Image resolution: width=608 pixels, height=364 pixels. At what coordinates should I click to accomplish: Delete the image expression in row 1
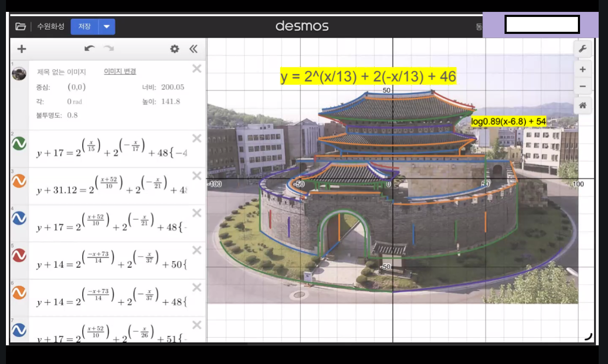(197, 69)
